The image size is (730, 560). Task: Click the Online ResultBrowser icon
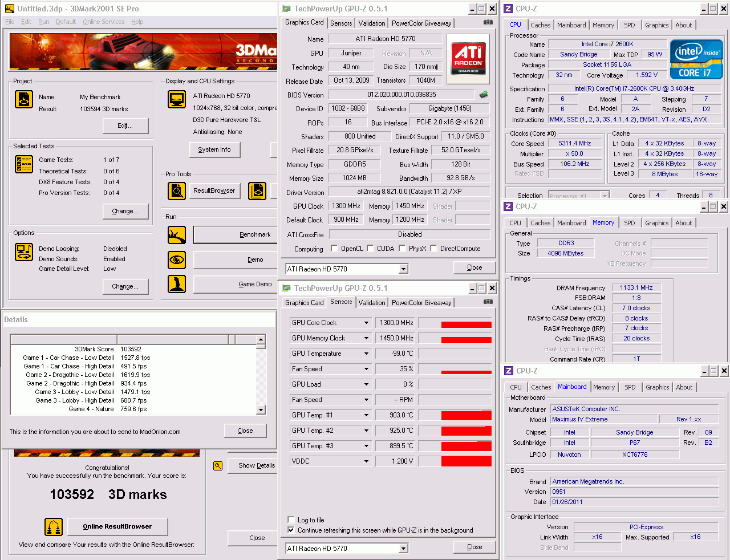click(54, 527)
